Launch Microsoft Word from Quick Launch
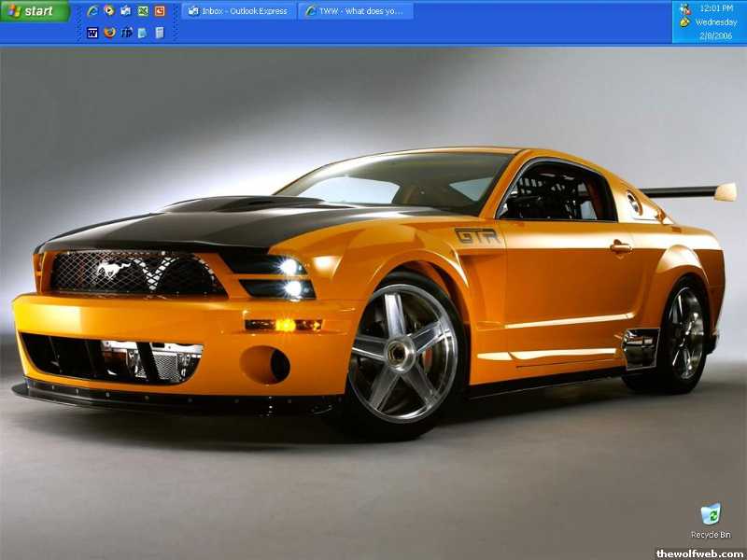Viewport: 747px width, 560px height. point(92,33)
